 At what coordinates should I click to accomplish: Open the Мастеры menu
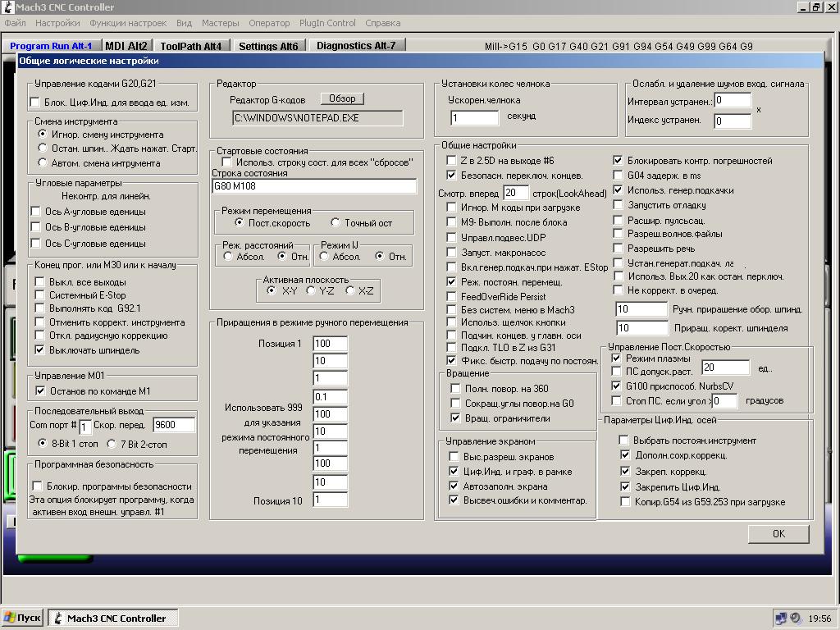(x=220, y=23)
